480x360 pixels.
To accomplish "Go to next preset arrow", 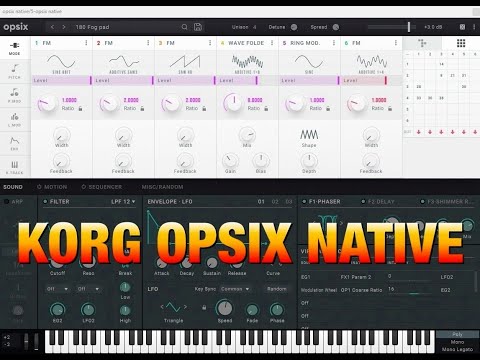I will click(64, 27).
